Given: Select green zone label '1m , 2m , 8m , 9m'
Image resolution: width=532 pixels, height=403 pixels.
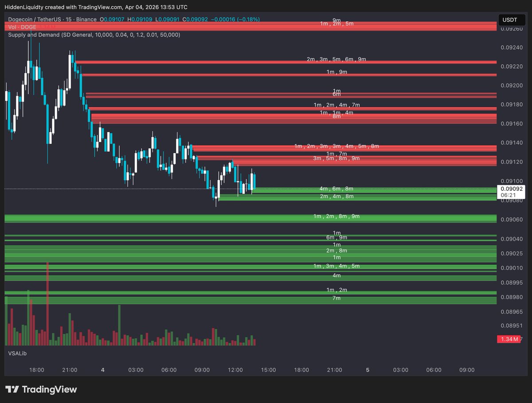Looking at the screenshot, I should (x=336, y=217).
